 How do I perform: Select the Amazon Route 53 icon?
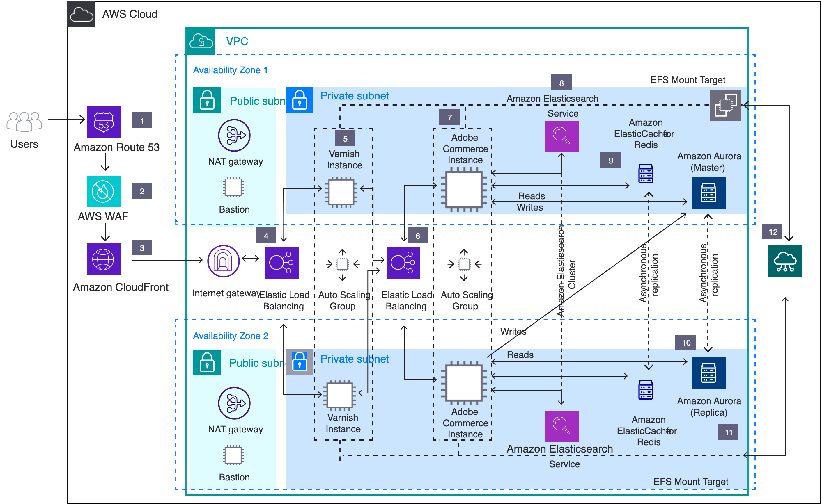tap(104, 122)
